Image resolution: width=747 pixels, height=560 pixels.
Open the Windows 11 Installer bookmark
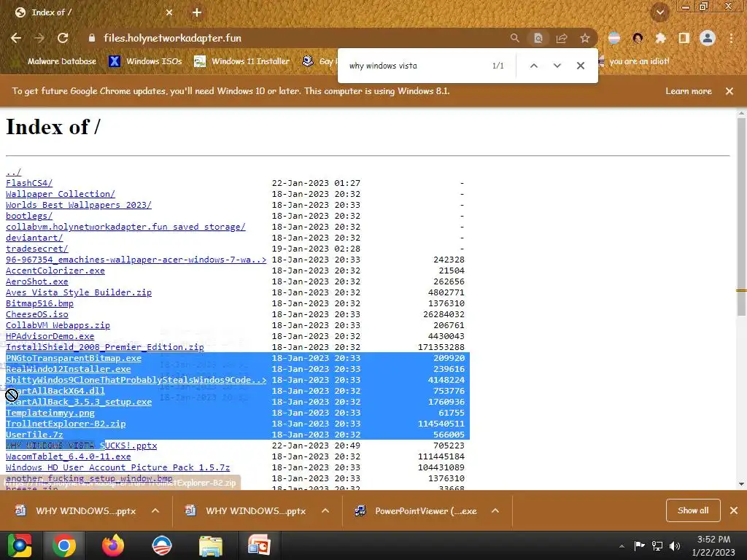(242, 61)
